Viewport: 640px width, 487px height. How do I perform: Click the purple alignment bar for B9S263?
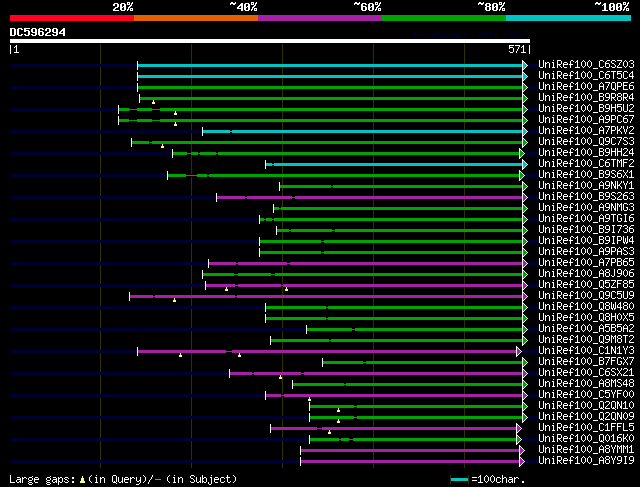(372, 198)
